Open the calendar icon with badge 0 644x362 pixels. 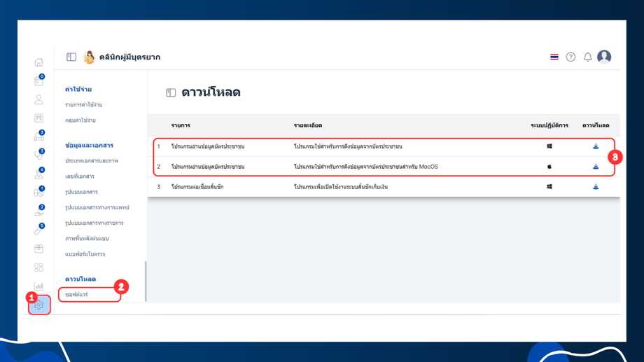tap(38, 81)
